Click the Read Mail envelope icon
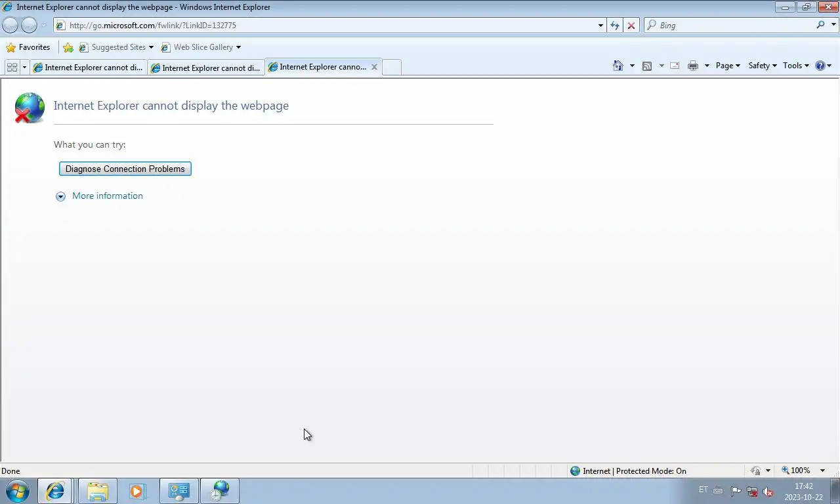The height and width of the screenshot is (504, 840). [675, 66]
